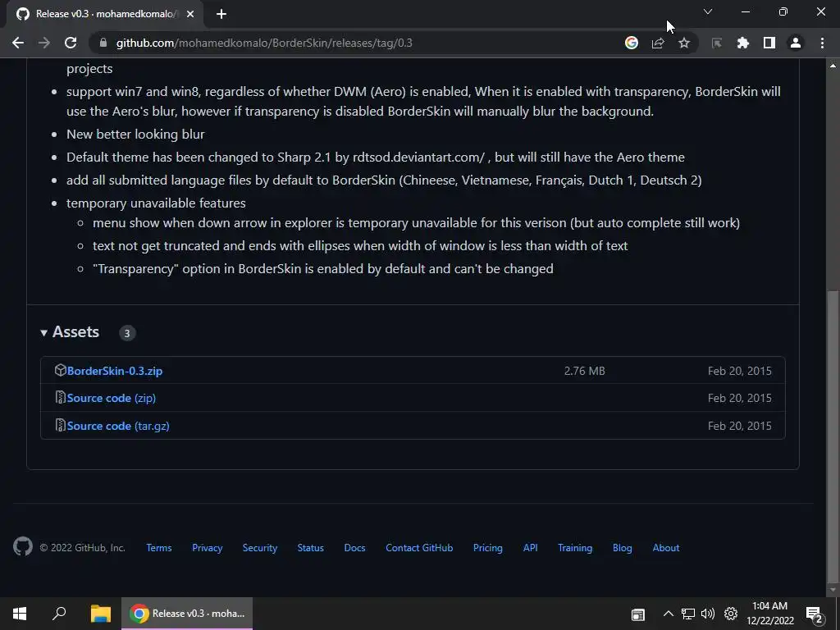Click zip file icon beside Source code (zip)
The width and height of the screenshot is (840, 630).
[60, 398]
